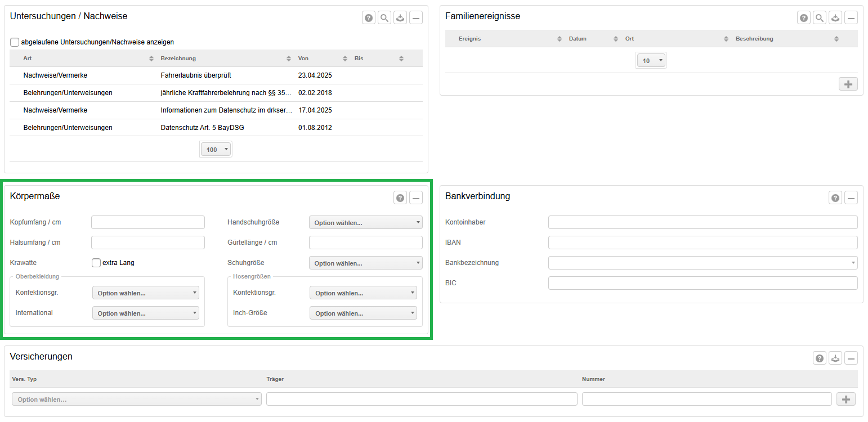The height and width of the screenshot is (422, 868).
Task: Open help for Körpermaße panel
Action: [400, 198]
